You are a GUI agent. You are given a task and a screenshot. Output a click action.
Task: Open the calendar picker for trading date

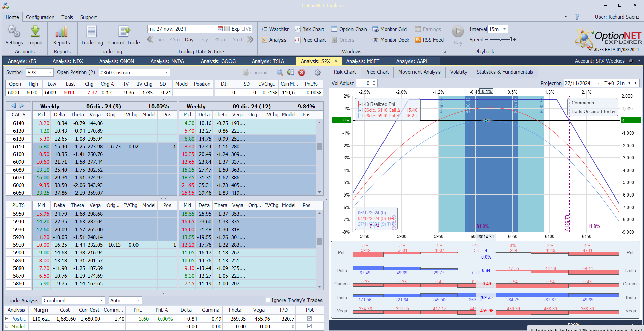click(220, 29)
